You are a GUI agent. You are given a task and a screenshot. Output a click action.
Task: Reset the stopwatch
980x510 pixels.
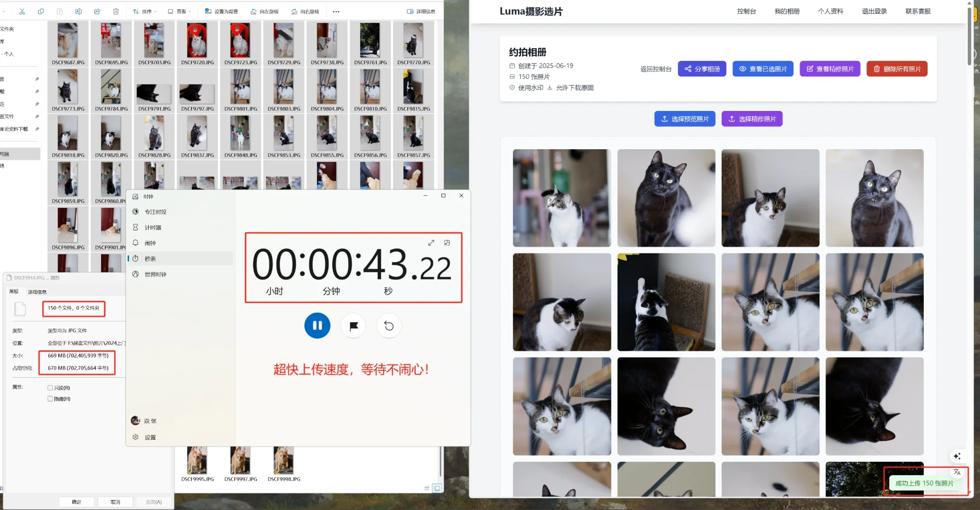pyautogui.click(x=389, y=326)
